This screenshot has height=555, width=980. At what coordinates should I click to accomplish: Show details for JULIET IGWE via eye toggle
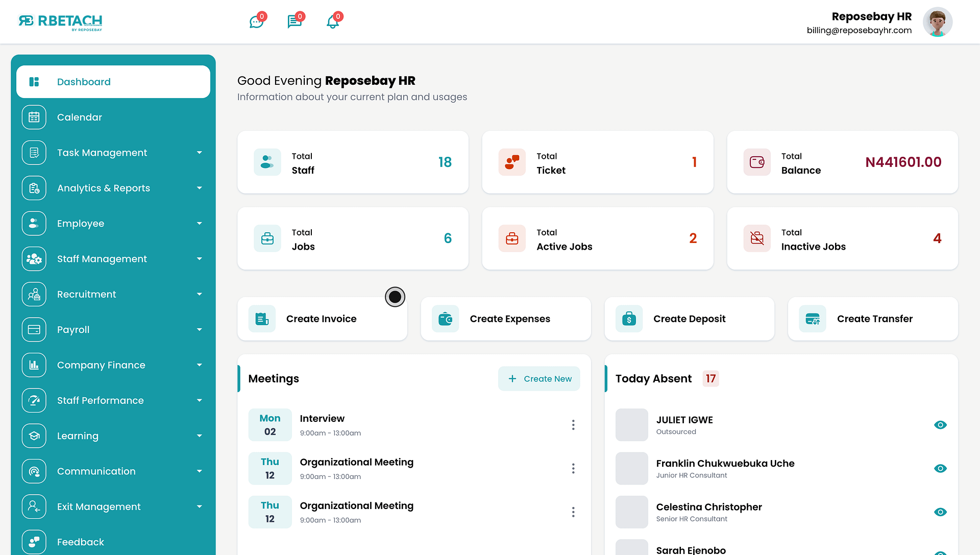941,425
